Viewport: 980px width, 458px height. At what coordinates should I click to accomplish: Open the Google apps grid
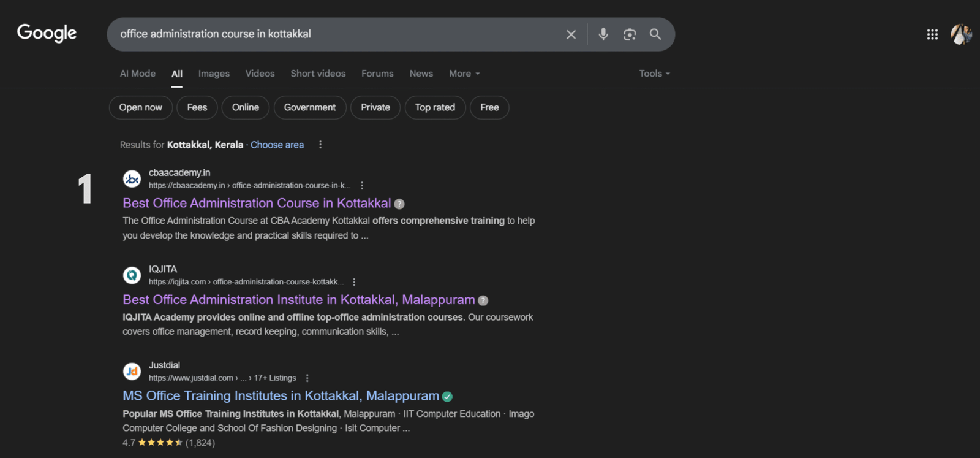point(932,34)
